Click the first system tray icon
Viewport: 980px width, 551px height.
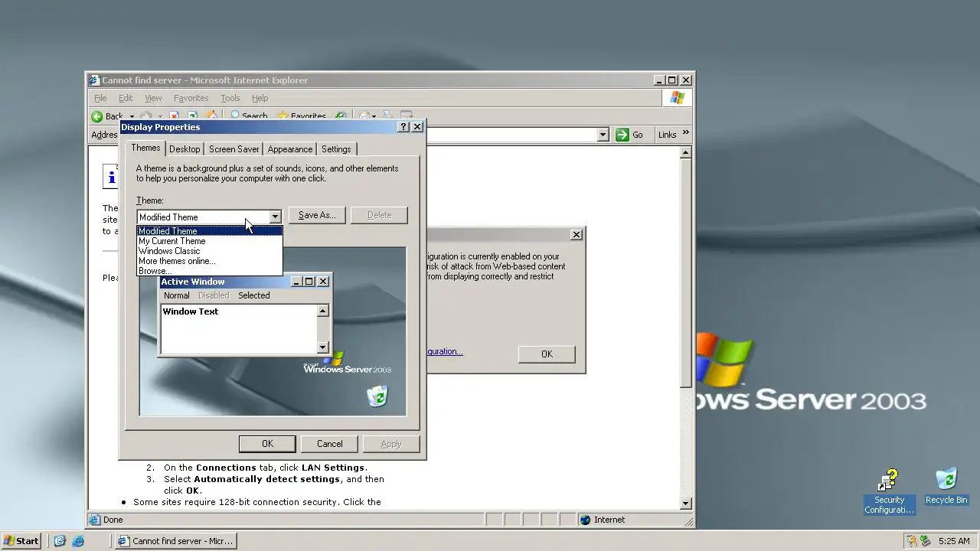click(x=912, y=540)
